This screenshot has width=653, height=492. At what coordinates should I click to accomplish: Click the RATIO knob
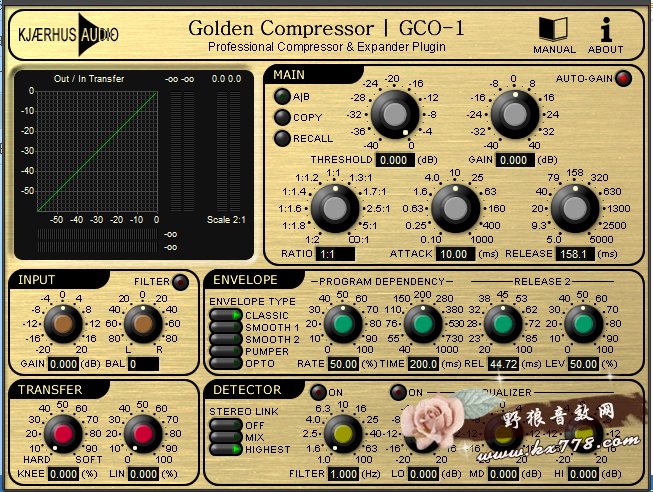click(335, 208)
